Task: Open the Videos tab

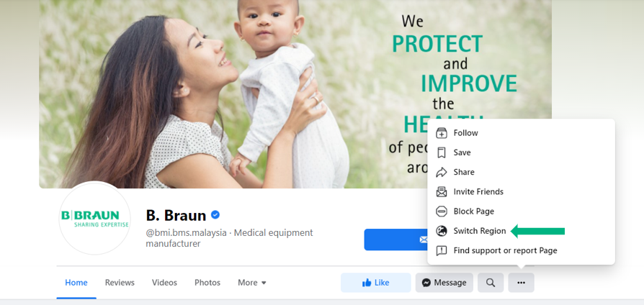Action: 164,283
